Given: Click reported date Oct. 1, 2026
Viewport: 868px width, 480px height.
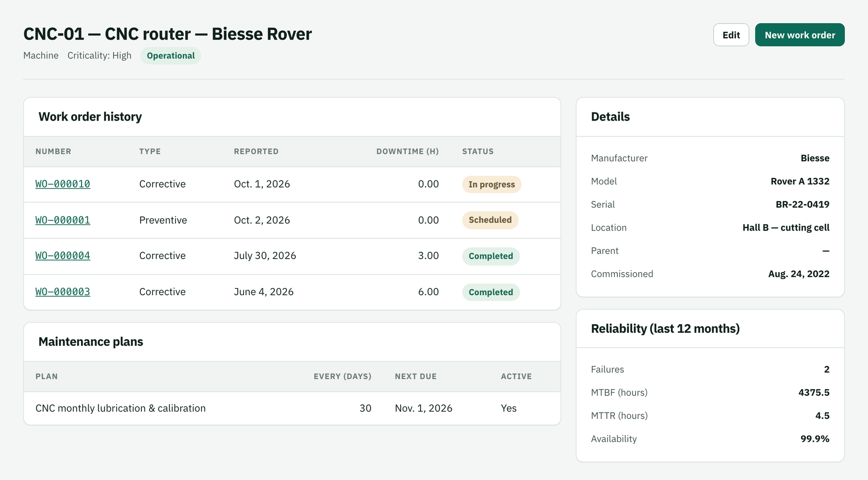Looking at the screenshot, I should point(262,184).
